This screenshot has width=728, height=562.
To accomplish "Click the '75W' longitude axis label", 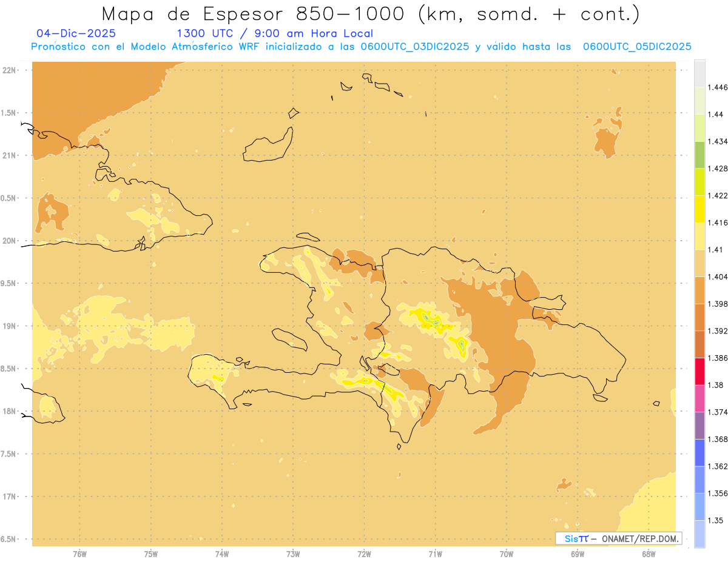I will click(x=151, y=554).
